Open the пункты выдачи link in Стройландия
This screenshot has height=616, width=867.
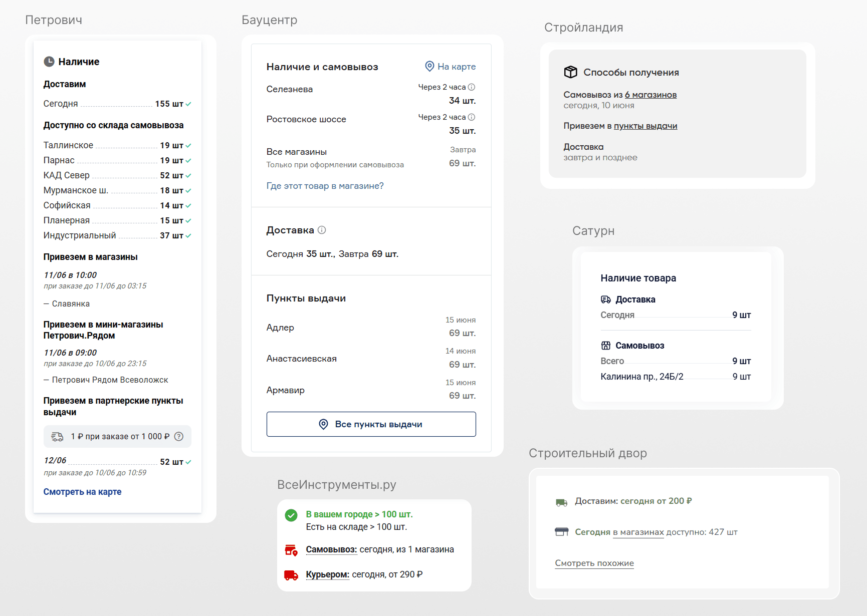[645, 126]
